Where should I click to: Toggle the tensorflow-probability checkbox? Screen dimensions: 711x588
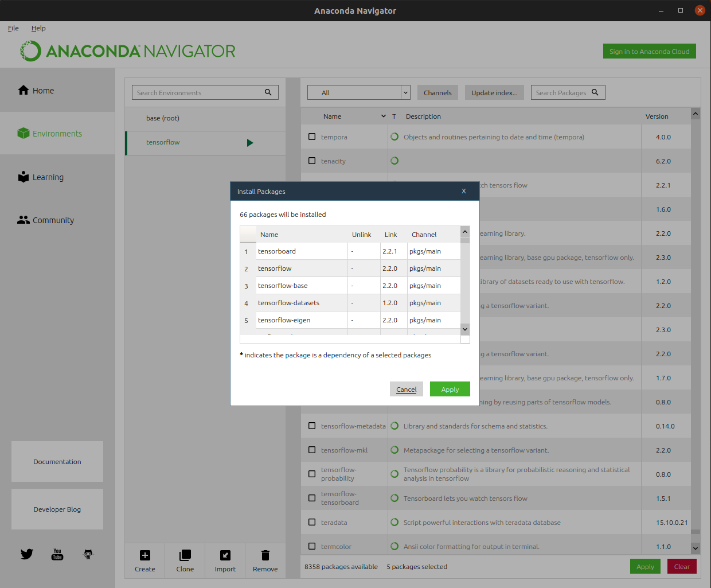click(x=312, y=474)
